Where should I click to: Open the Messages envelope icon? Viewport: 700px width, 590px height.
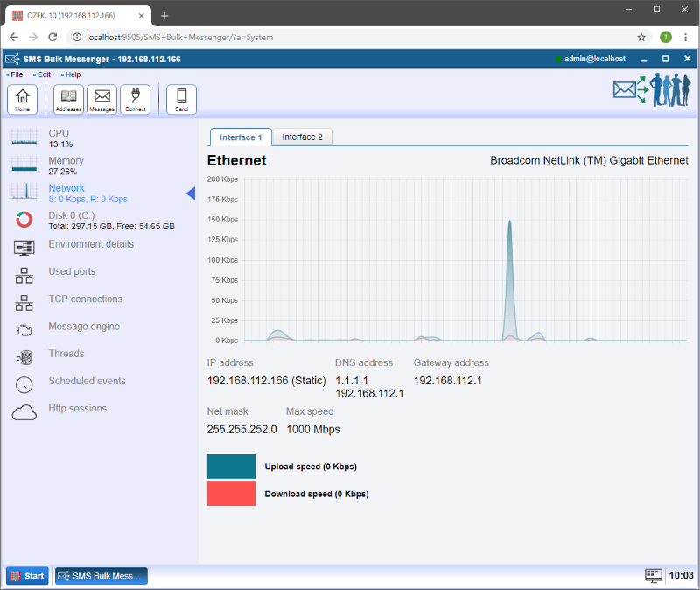pyautogui.click(x=101, y=99)
